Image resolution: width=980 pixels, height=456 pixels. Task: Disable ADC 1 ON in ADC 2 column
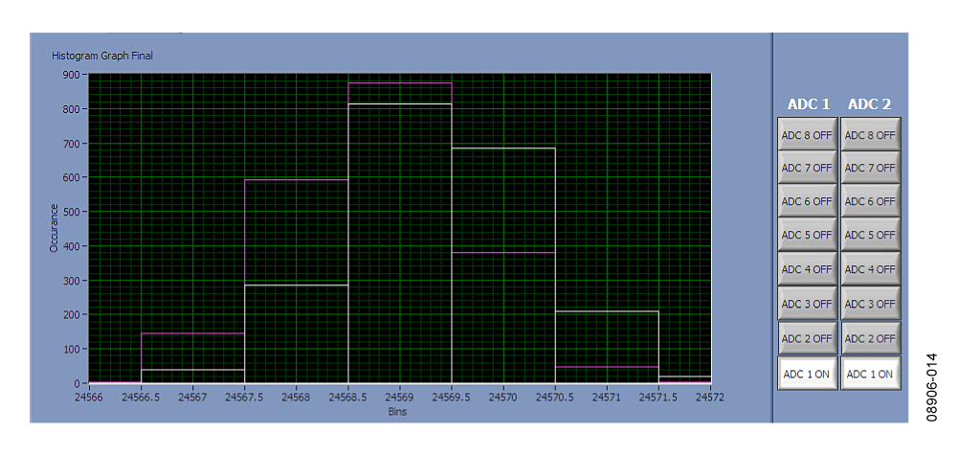coord(870,374)
